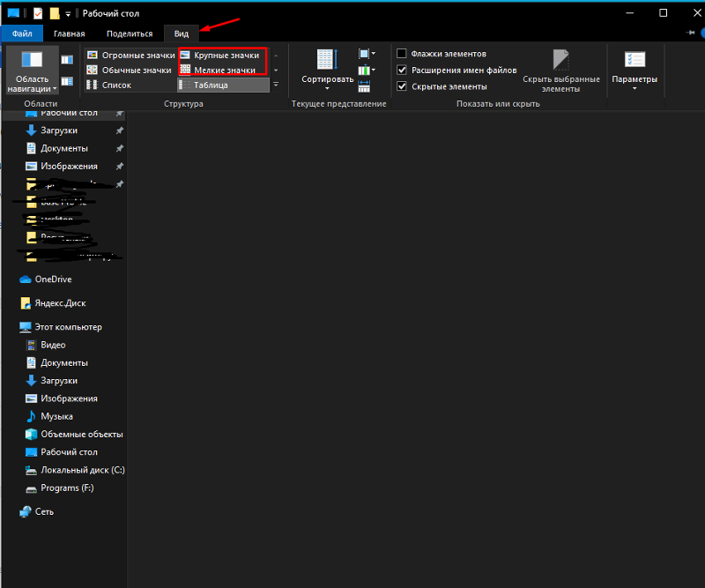Open Изображения in Quick access

[x=69, y=167]
